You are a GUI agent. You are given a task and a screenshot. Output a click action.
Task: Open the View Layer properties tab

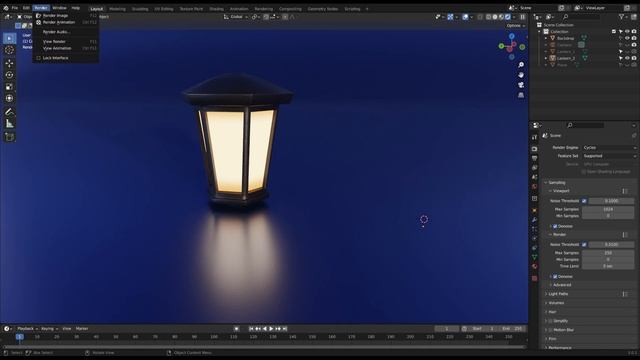coord(535,168)
